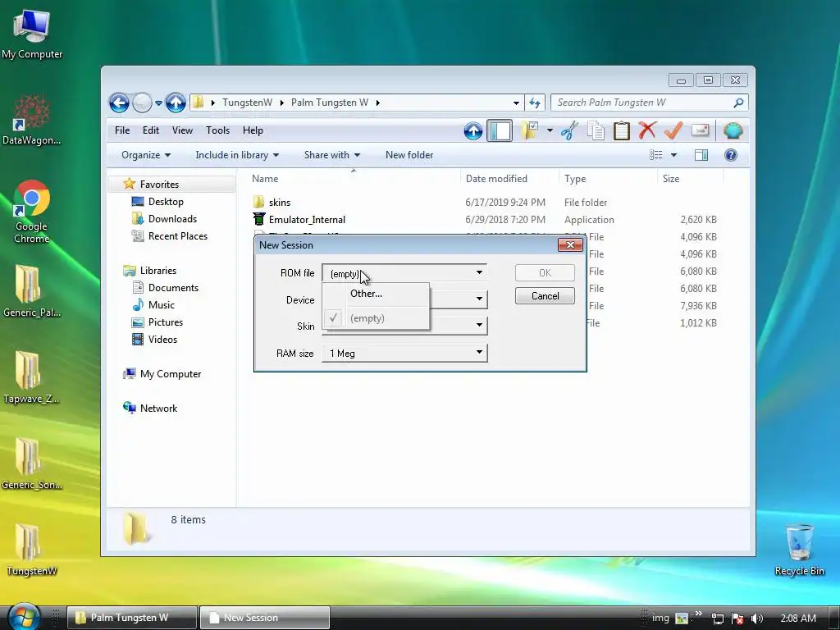
Task: Select Downloads in the navigation pane
Action: 172,218
